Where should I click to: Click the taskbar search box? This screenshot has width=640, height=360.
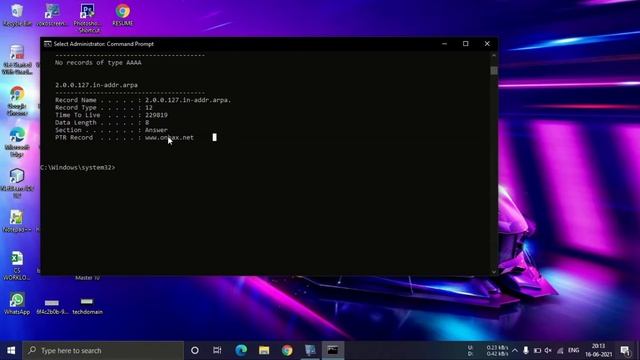[103, 350]
